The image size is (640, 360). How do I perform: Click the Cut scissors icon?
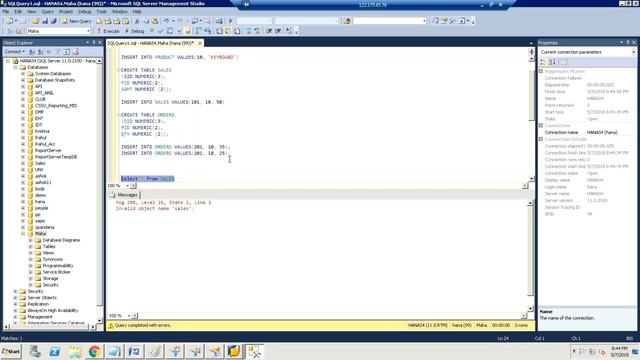[137, 21]
